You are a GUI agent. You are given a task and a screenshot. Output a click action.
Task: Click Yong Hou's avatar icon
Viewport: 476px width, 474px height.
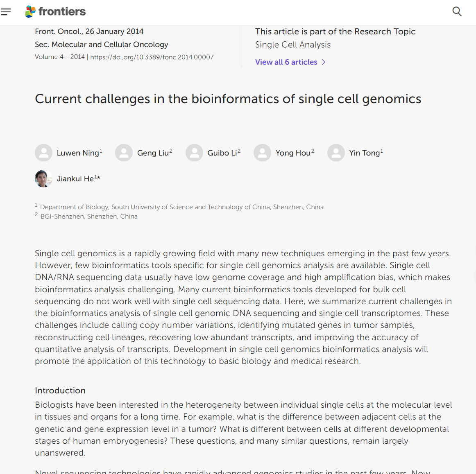tap(262, 153)
